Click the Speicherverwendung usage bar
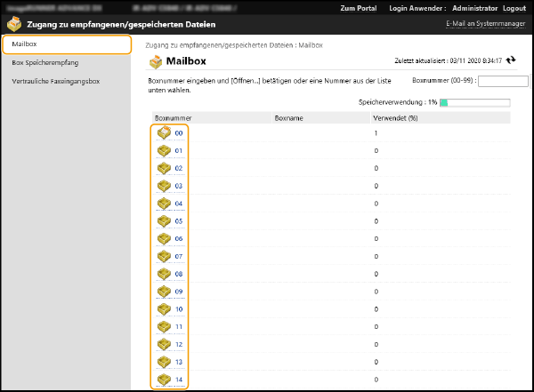The image size is (534, 392). 474,102
